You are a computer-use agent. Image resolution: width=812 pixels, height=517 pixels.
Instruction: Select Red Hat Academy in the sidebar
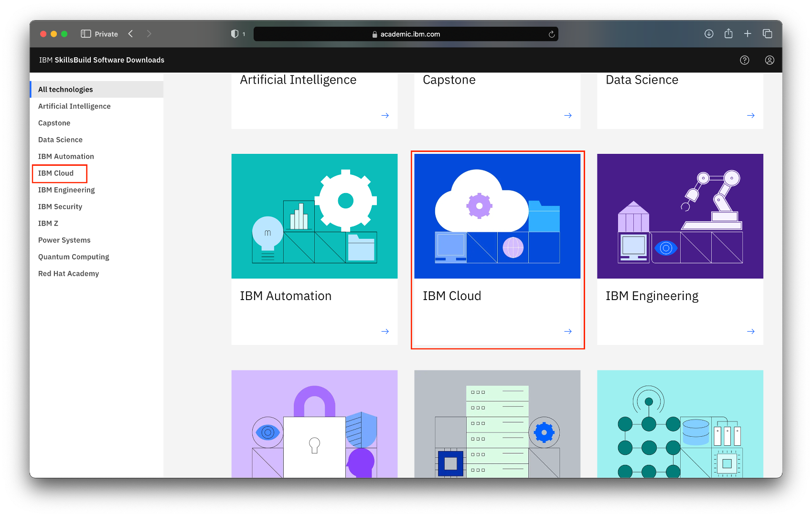click(97, 273)
